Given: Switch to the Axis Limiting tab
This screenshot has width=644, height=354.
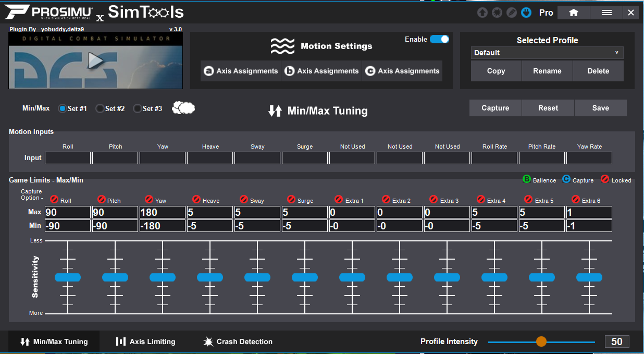Looking at the screenshot, I should coord(145,341).
